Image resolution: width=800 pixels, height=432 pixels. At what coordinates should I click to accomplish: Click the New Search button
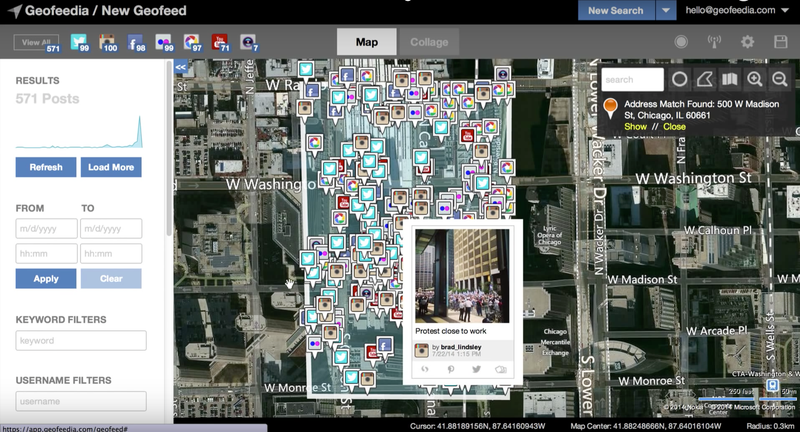coord(616,10)
